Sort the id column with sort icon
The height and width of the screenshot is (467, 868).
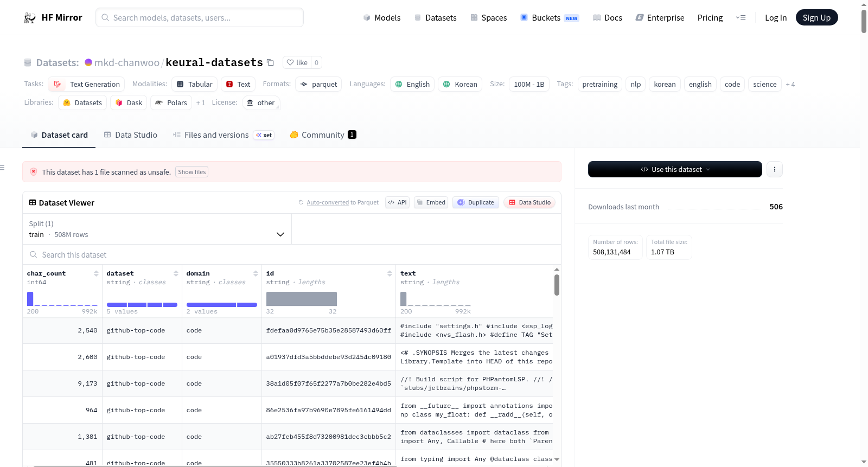point(390,273)
